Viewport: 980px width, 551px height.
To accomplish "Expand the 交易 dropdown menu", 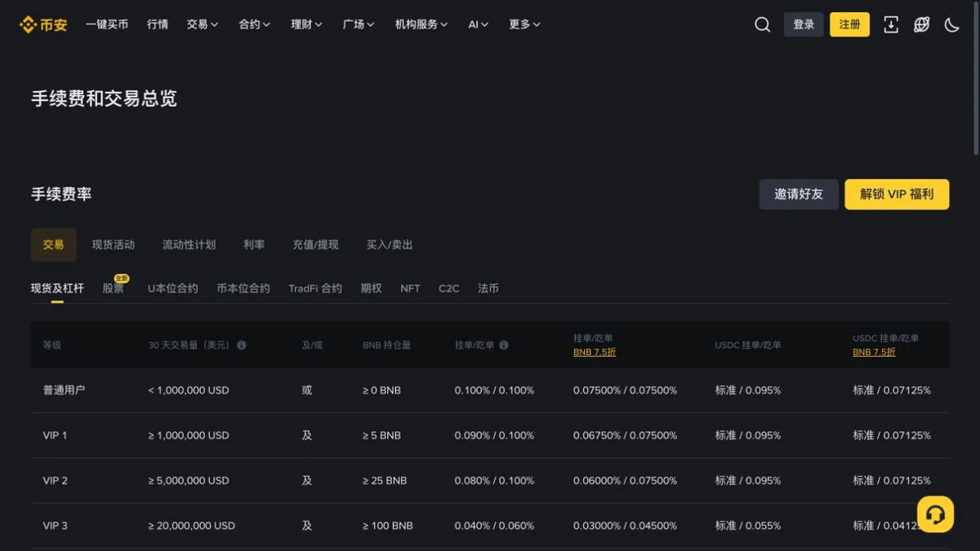I will [x=203, y=24].
